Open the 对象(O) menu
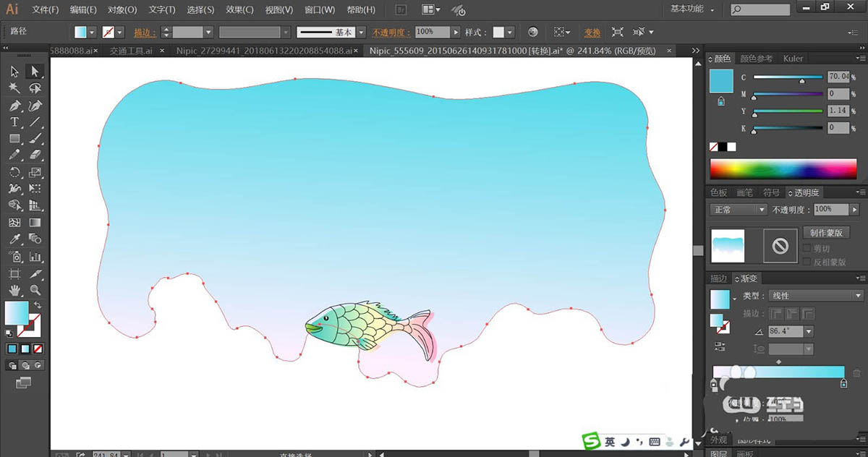868x457 pixels. point(122,10)
